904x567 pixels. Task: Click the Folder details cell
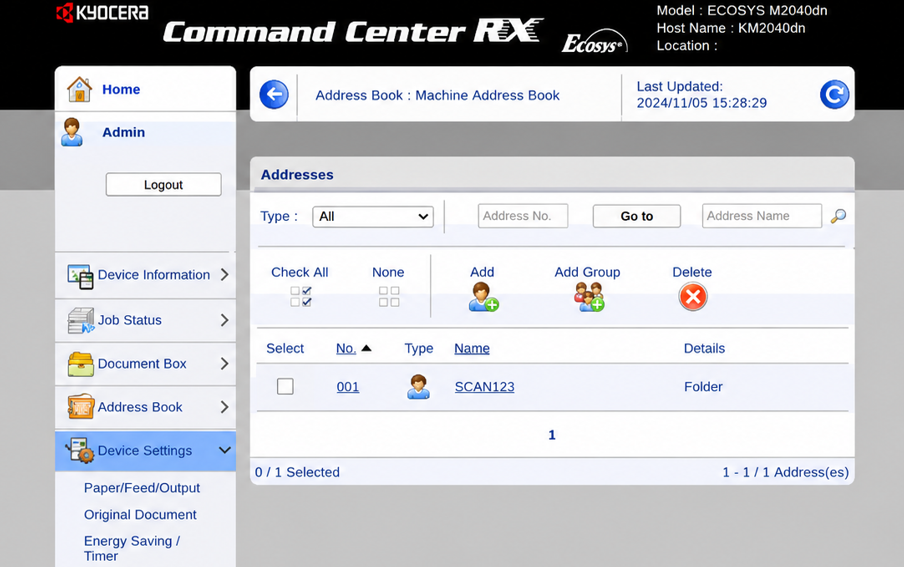click(703, 387)
